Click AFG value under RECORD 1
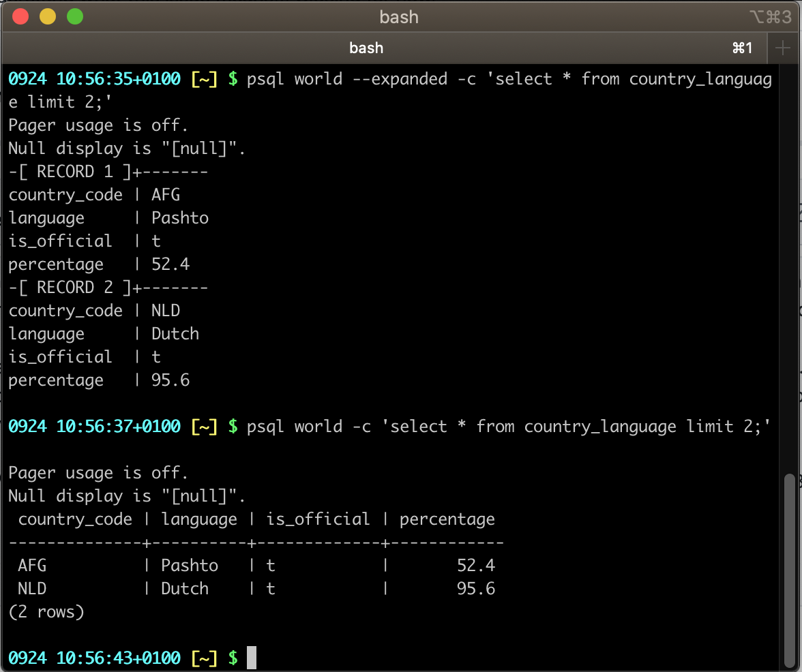Screen dimensions: 802x672 coord(166,195)
